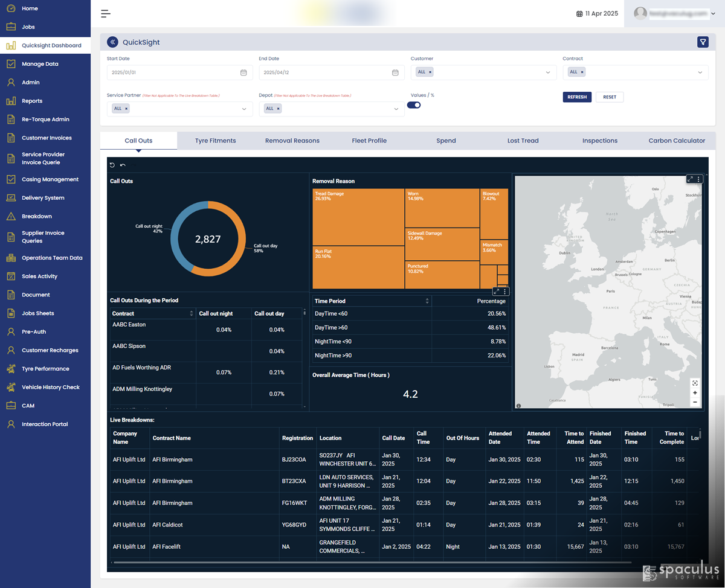Click the dashboard undo arrow icon
Image resolution: width=725 pixels, height=588 pixels.
[x=123, y=165]
